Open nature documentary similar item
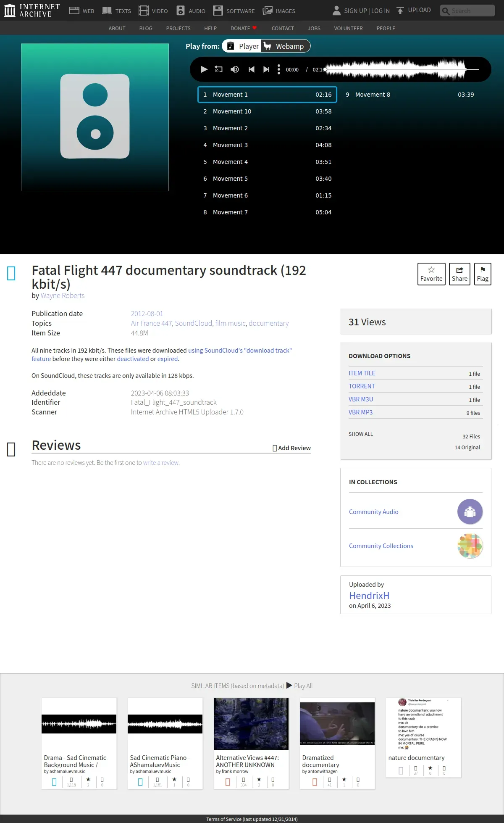This screenshot has width=504, height=823. tap(423, 737)
